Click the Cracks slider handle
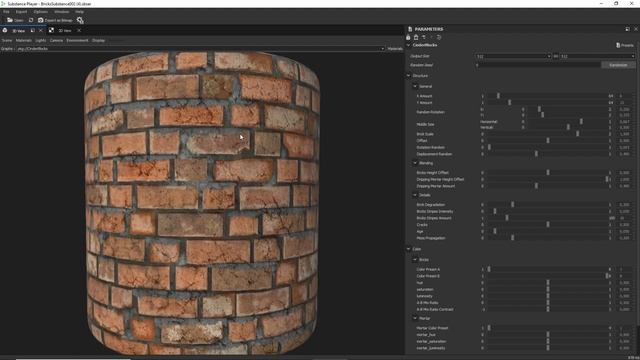Screen dimensions: 640x360 (x=548, y=224)
